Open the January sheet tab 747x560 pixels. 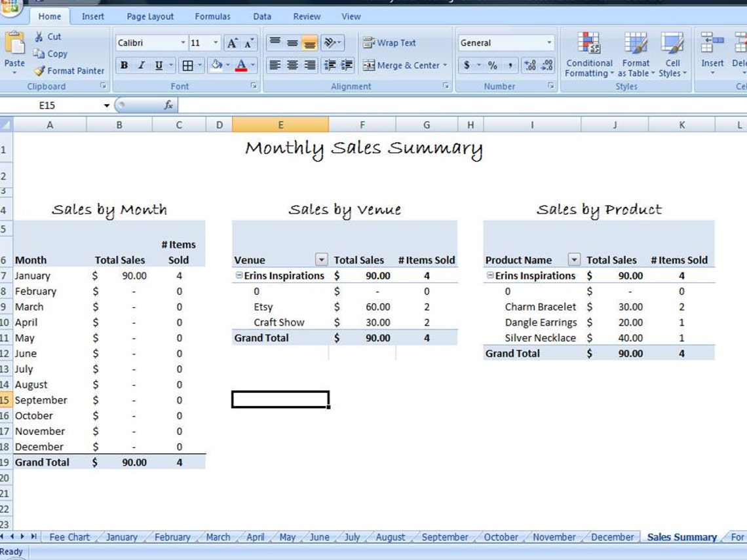(x=122, y=537)
